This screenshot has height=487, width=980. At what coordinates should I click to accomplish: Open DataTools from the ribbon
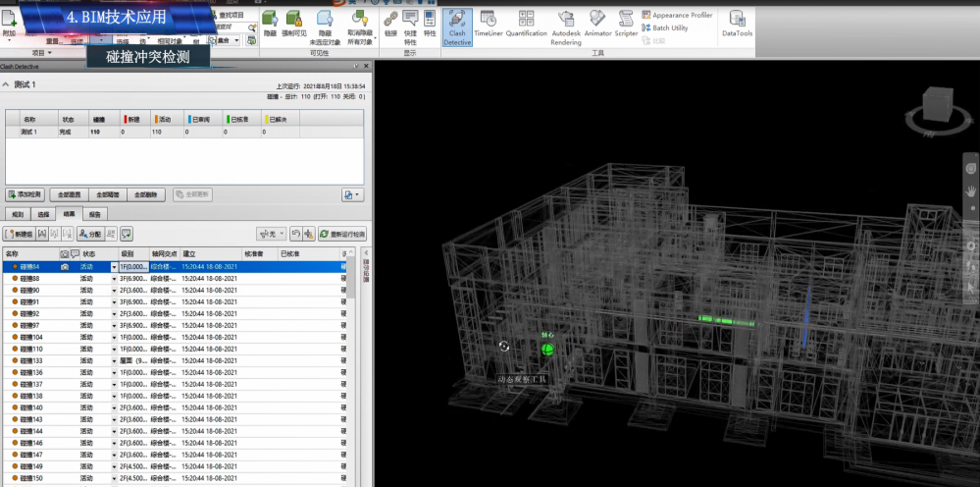pyautogui.click(x=737, y=24)
